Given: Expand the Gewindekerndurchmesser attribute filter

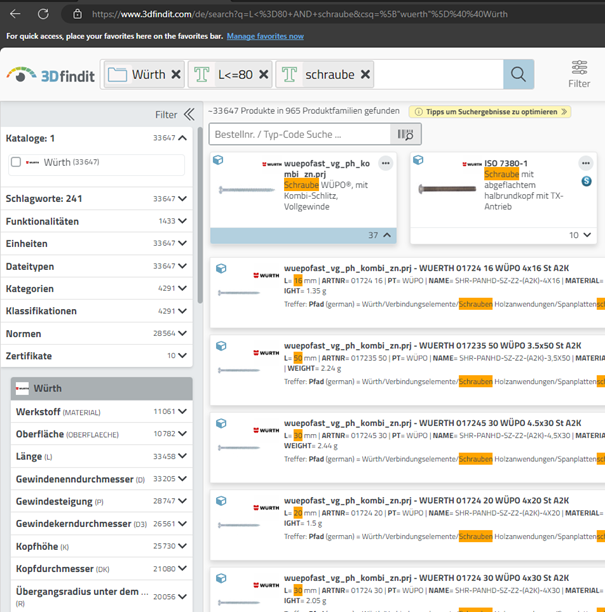Looking at the screenshot, I should tap(182, 523).
